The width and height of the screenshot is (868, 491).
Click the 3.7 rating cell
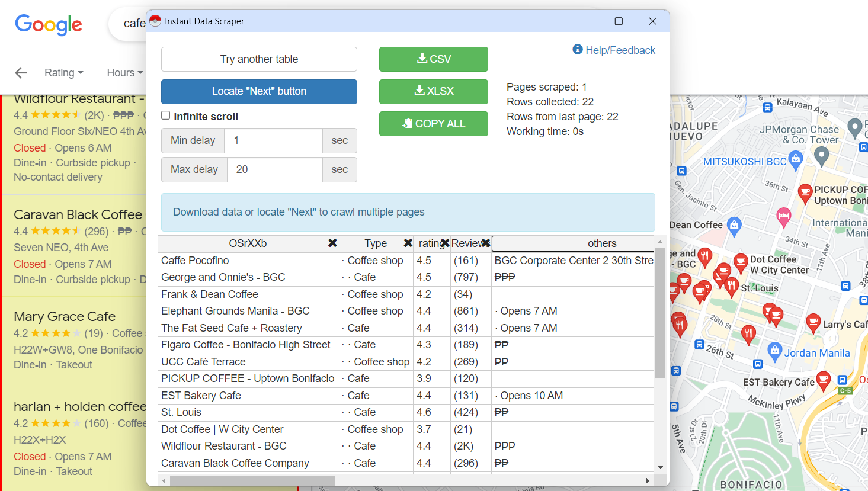[x=432, y=429]
